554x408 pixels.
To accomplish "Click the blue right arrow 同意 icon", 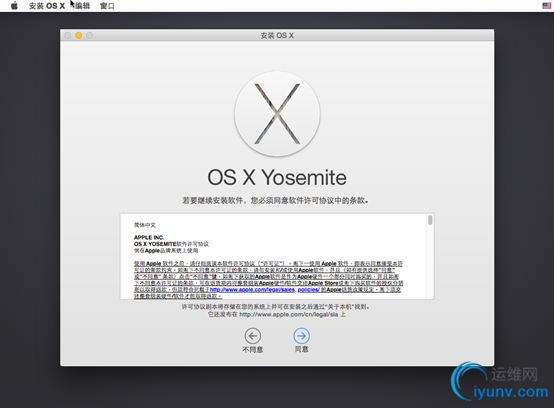I will click(301, 336).
